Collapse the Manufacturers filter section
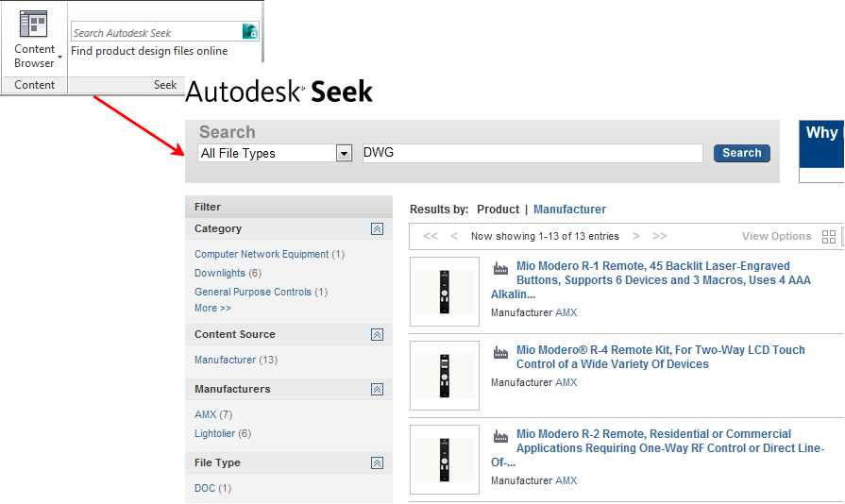This screenshot has height=504, width=845. pyautogui.click(x=377, y=390)
